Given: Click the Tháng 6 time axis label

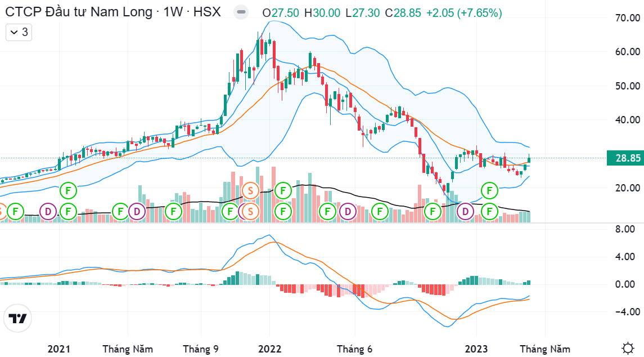Looking at the screenshot, I should pos(354,349).
